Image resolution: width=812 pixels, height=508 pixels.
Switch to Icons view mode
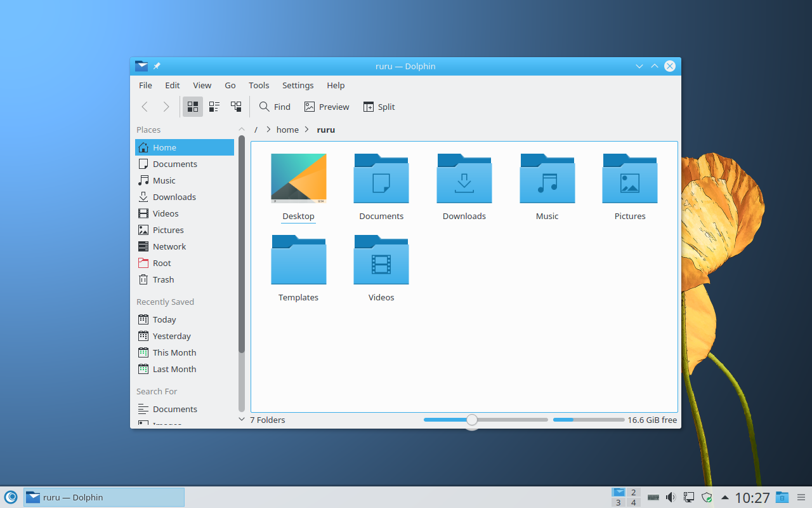click(x=193, y=107)
